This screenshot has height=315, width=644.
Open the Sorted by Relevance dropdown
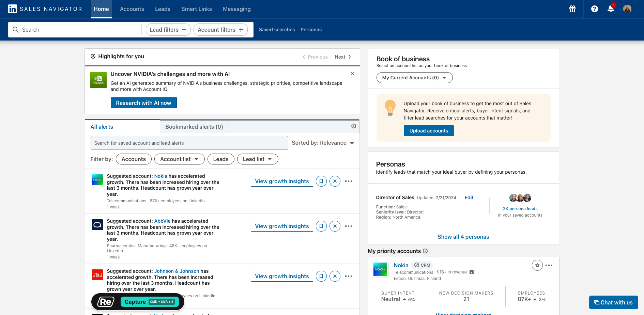[323, 143]
